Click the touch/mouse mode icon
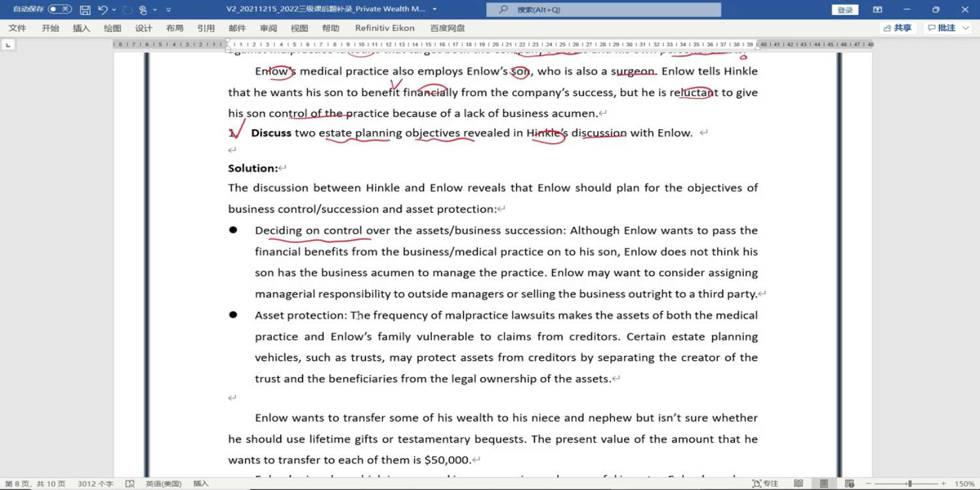The width and height of the screenshot is (980, 490). tap(142, 10)
